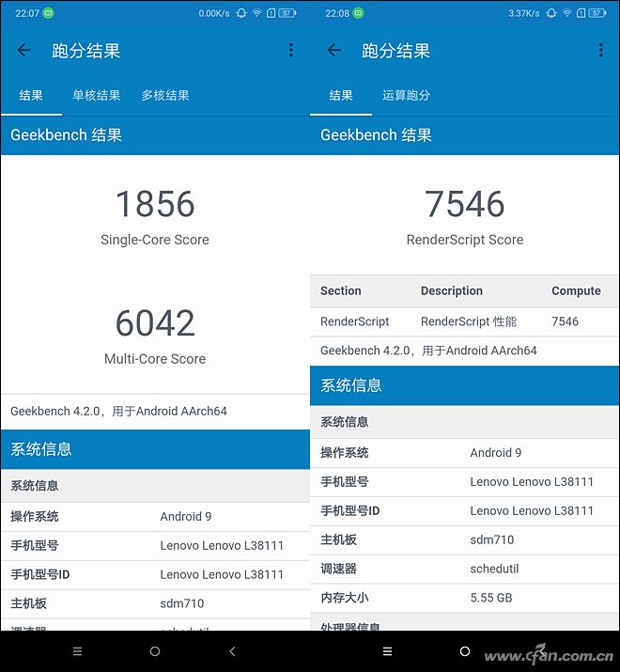This screenshot has width=620, height=672.
Task: Tap the 5.55 GB memory size value
Action: pyautogui.click(x=491, y=598)
